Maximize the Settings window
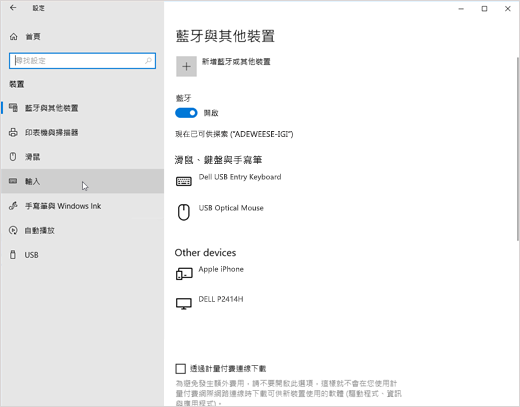This screenshot has width=520, height=407. [484, 9]
